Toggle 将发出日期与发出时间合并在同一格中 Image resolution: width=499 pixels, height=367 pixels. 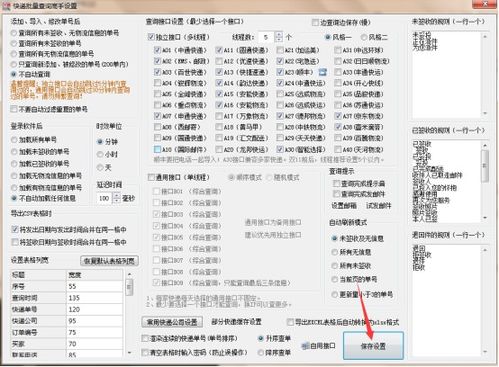pos(14,229)
